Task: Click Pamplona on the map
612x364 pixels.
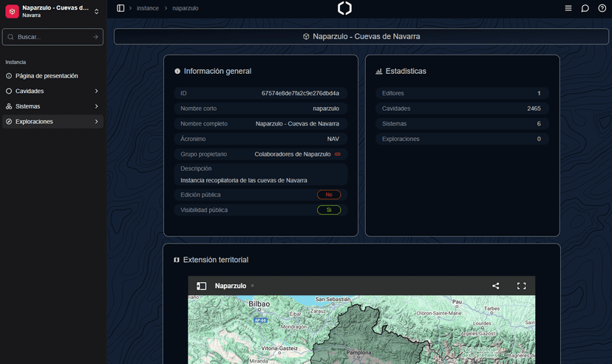Action: (358, 353)
